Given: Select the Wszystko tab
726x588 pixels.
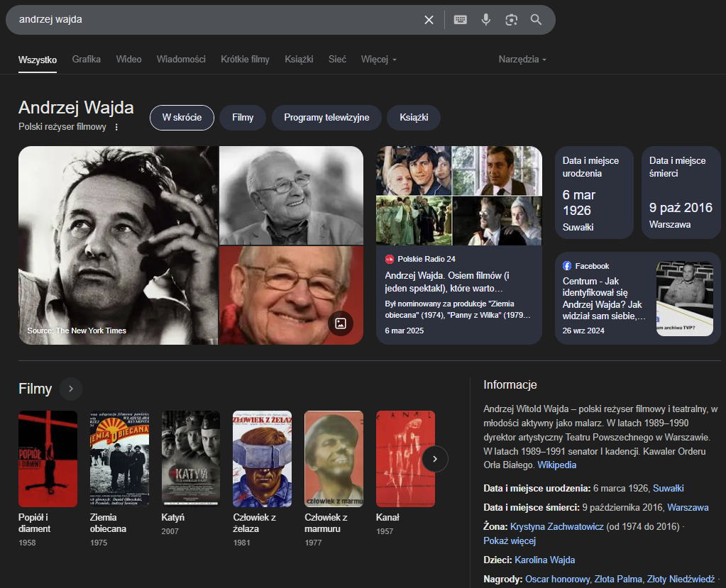Looking at the screenshot, I should pos(38,60).
